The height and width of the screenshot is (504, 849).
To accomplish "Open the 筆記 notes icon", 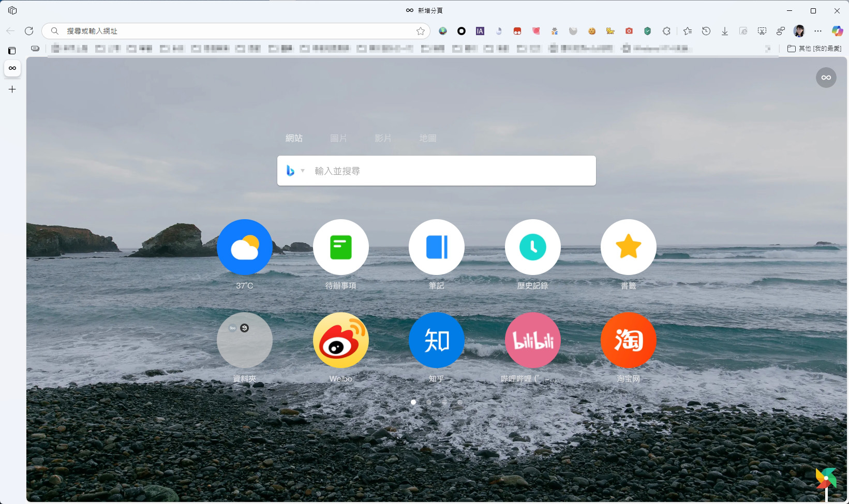I will pos(436,247).
